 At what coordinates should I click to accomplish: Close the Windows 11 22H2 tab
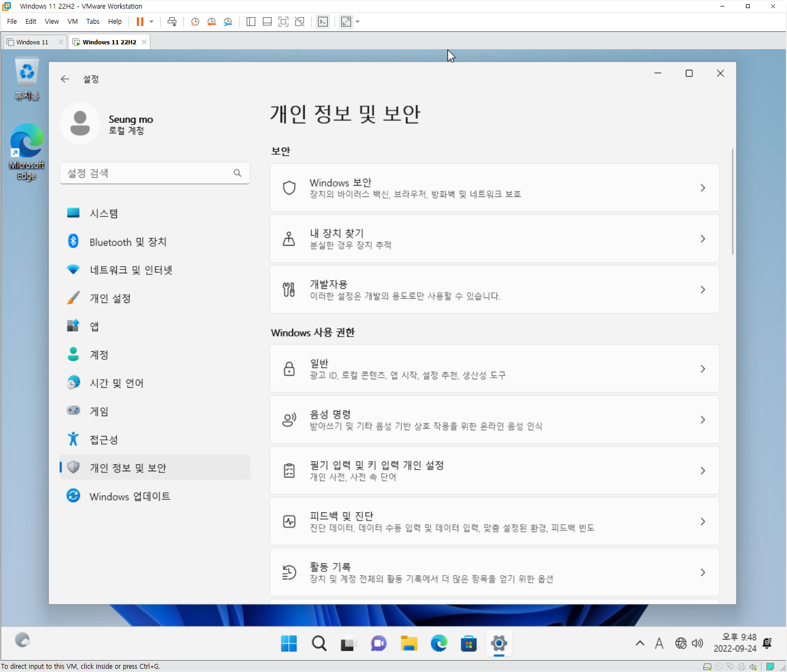click(x=144, y=42)
